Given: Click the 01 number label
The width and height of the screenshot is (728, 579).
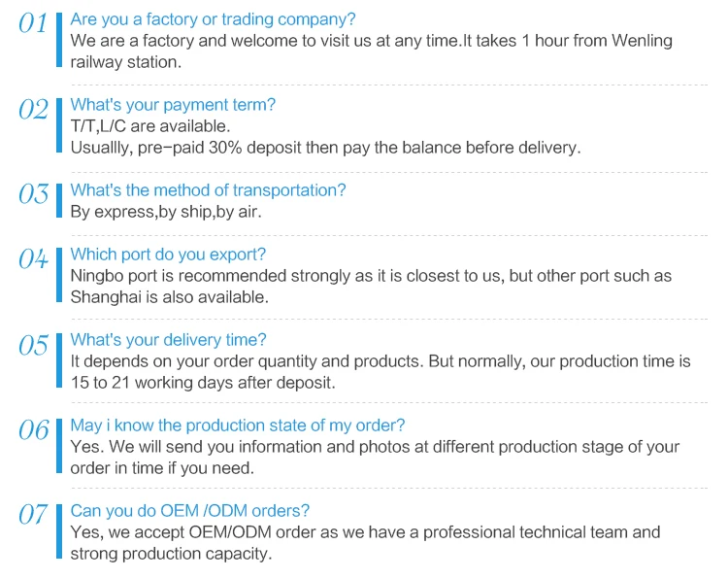Looking at the screenshot, I should [x=33, y=24].
